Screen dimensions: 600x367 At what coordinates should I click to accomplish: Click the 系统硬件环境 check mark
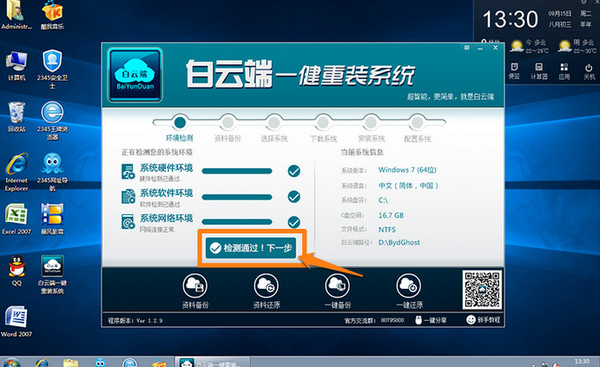[294, 171]
